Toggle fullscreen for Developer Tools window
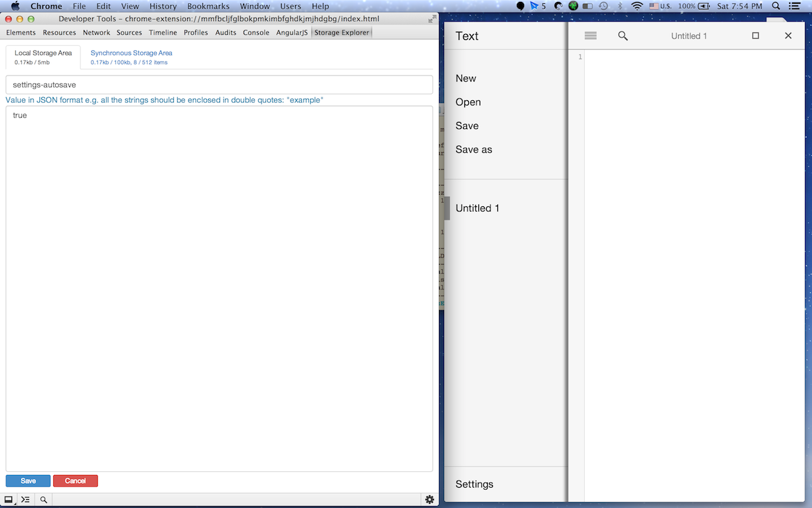 click(432, 19)
